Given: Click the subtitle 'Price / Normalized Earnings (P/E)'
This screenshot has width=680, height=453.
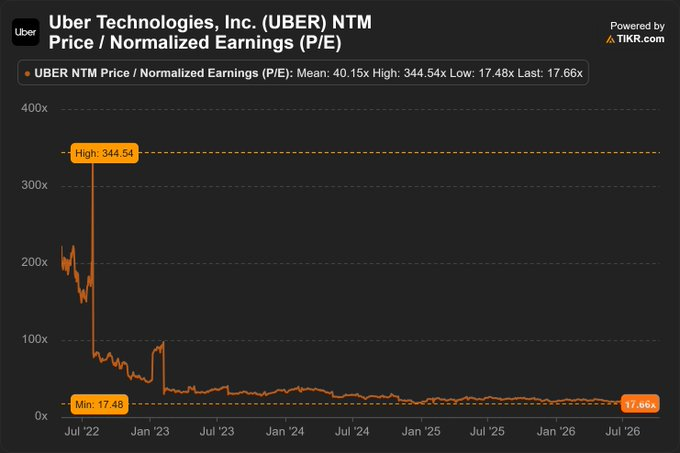Looking at the screenshot, I should [195, 42].
